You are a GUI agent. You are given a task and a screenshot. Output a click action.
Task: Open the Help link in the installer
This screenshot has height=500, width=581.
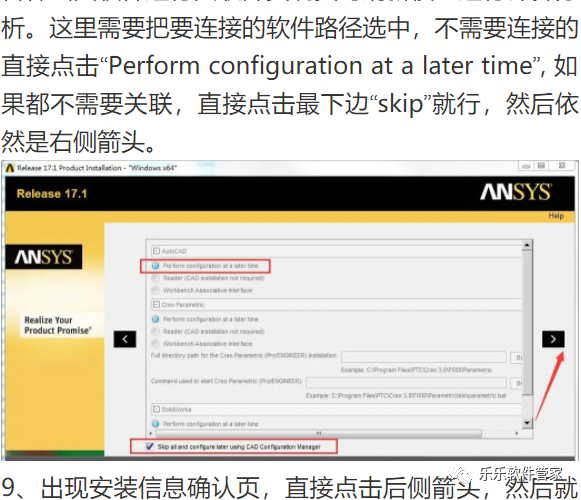[x=556, y=216]
